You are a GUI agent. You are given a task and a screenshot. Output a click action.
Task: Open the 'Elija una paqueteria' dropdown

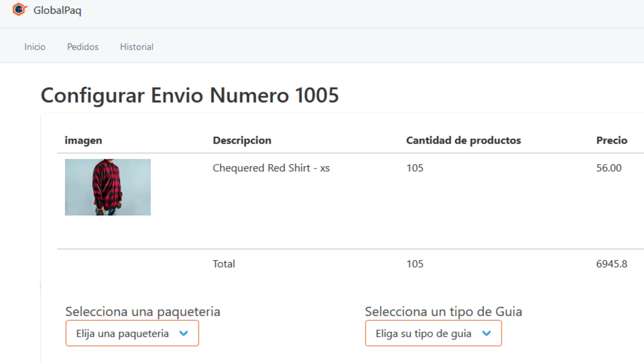(x=132, y=333)
